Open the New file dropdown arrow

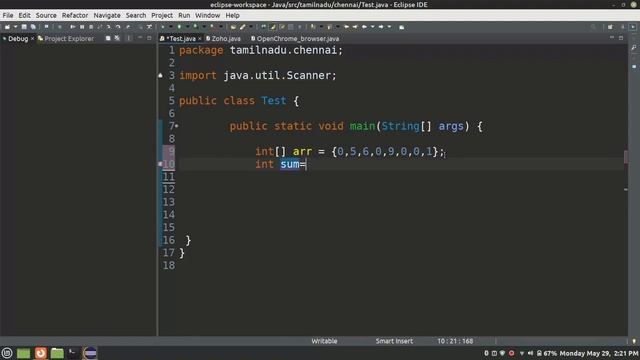pyautogui.click(x=15, y=27)
